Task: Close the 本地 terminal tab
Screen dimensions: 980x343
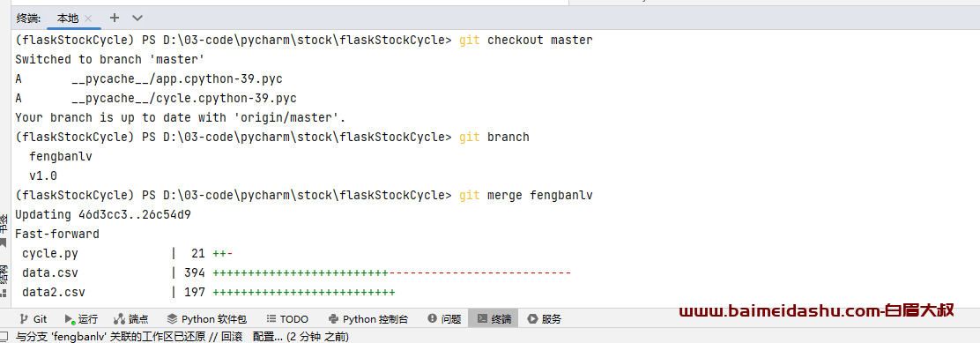Action: click(88, 19)
